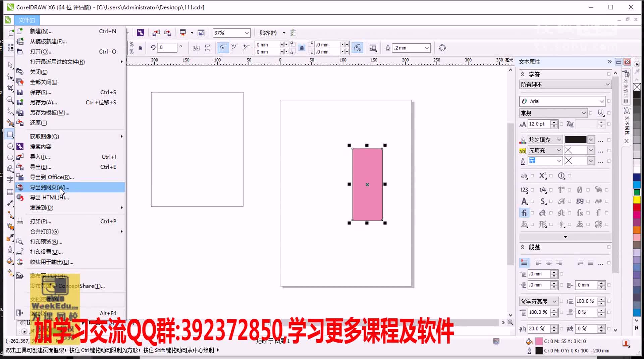Select 导出 HTML(H)... menu entry
The image size is (644, 359).
[70, 198]
